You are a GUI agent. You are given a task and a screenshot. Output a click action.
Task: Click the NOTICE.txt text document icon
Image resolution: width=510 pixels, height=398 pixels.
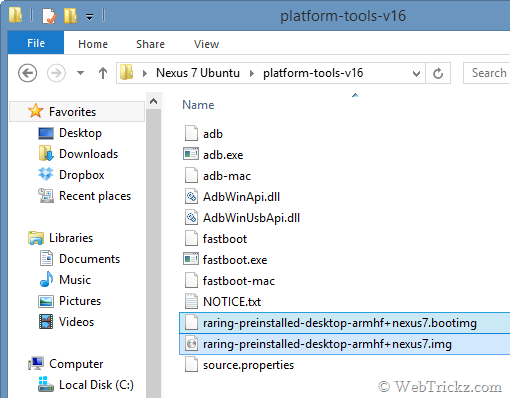click(191, 301)
